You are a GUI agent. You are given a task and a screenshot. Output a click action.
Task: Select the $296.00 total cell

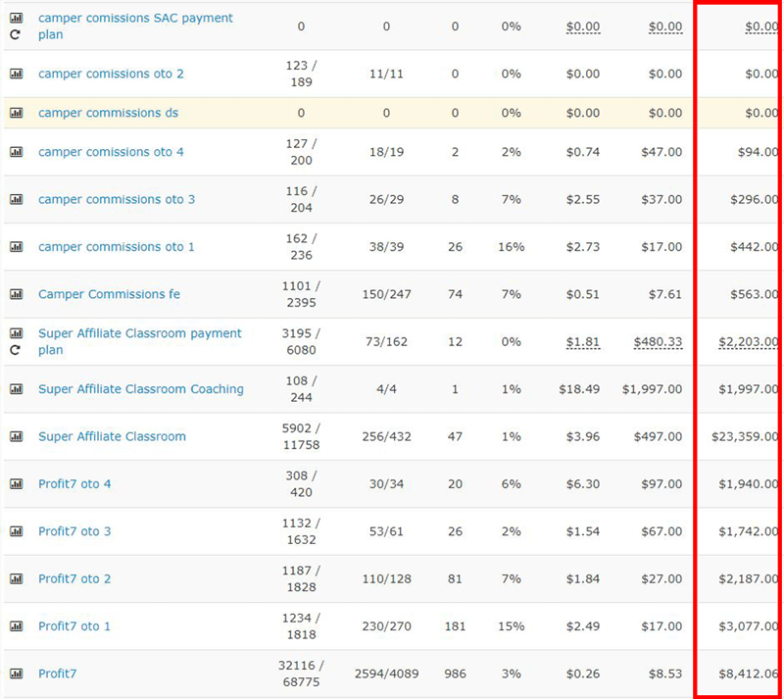(754, 200)
